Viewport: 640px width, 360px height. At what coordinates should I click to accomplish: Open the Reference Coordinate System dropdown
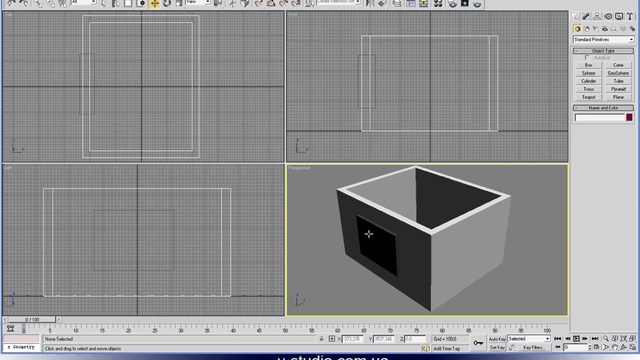tap(198, 2)
